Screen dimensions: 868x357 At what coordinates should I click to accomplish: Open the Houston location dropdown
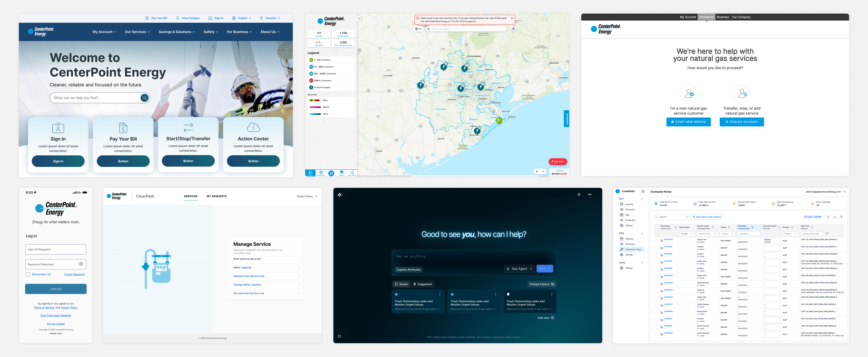coord(270,18)
